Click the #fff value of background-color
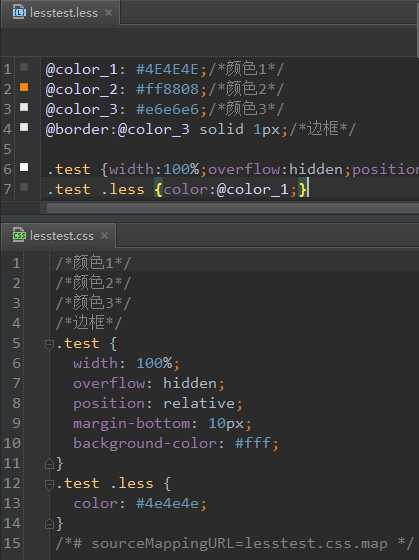This screenshot has height=560, width=419. point(252,444)
